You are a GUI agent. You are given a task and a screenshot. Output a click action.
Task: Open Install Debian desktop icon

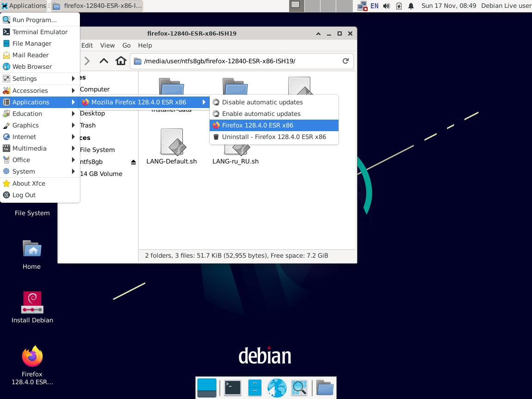pos(32,307)
